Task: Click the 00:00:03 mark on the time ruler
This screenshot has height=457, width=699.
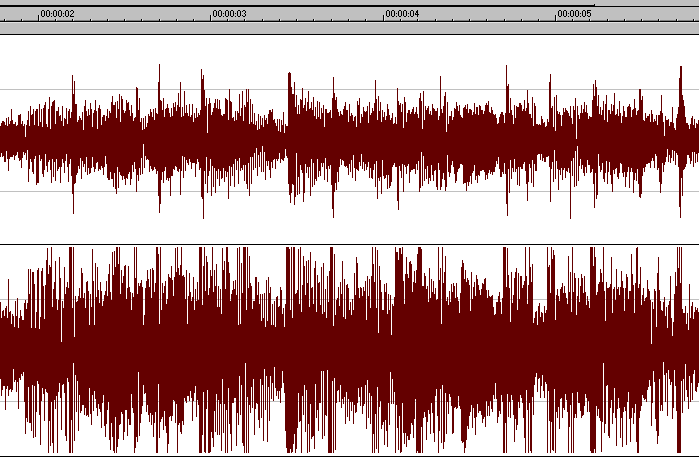Action: point(229,14)
